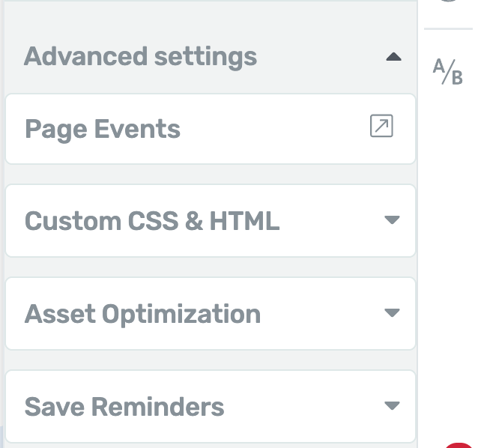Expand Custom CSS & HTML using its arrow
The height and width of the screenshot is (448, 478).
[392, 220]
